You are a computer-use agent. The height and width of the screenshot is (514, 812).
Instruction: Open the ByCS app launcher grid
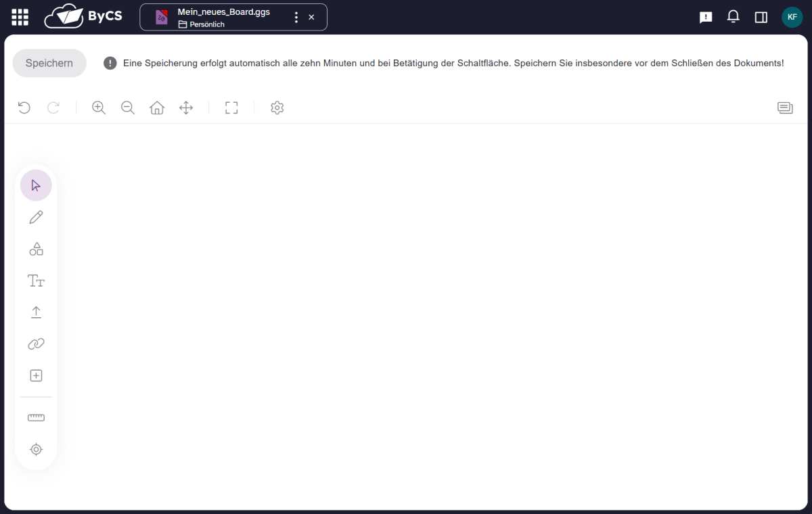tap(20, 18)
